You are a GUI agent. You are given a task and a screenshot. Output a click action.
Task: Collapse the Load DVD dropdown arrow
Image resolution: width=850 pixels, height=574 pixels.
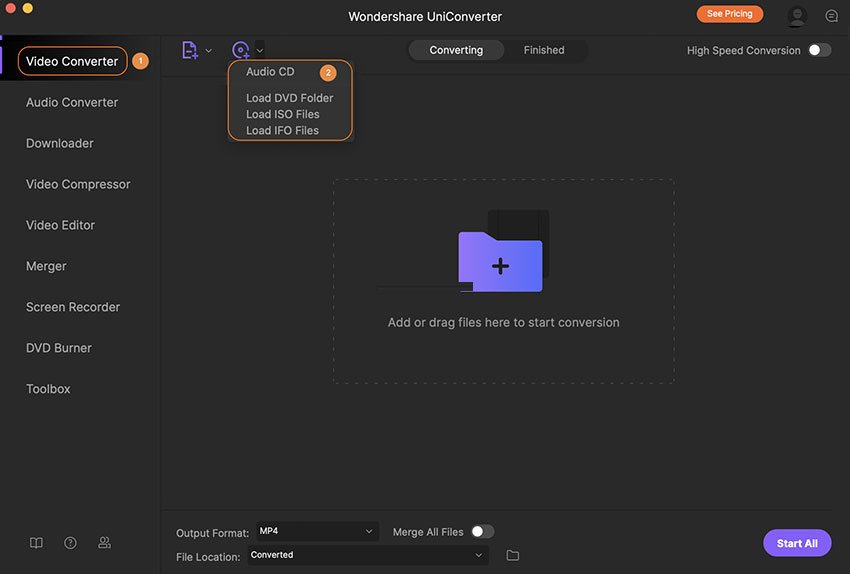click(260, 50)
